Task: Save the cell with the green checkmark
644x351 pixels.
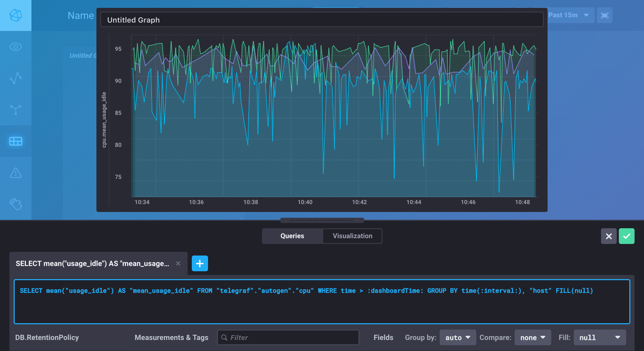Action: (x=626, y=236)
